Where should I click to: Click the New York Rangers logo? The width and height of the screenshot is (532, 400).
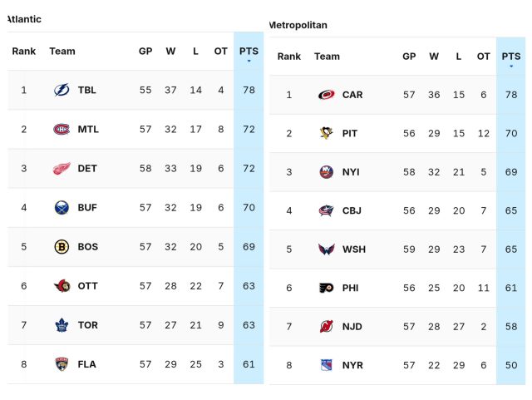click(x=327, y=364)
